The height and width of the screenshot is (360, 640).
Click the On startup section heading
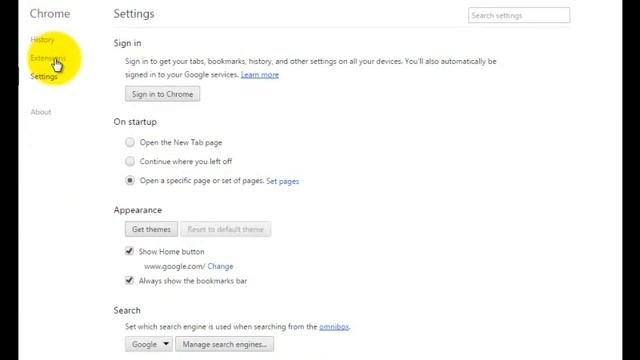coord(135,122)
